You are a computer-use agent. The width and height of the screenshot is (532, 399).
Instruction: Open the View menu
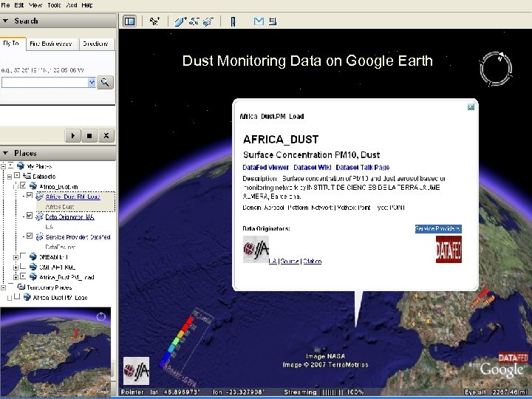click(35, 5)
